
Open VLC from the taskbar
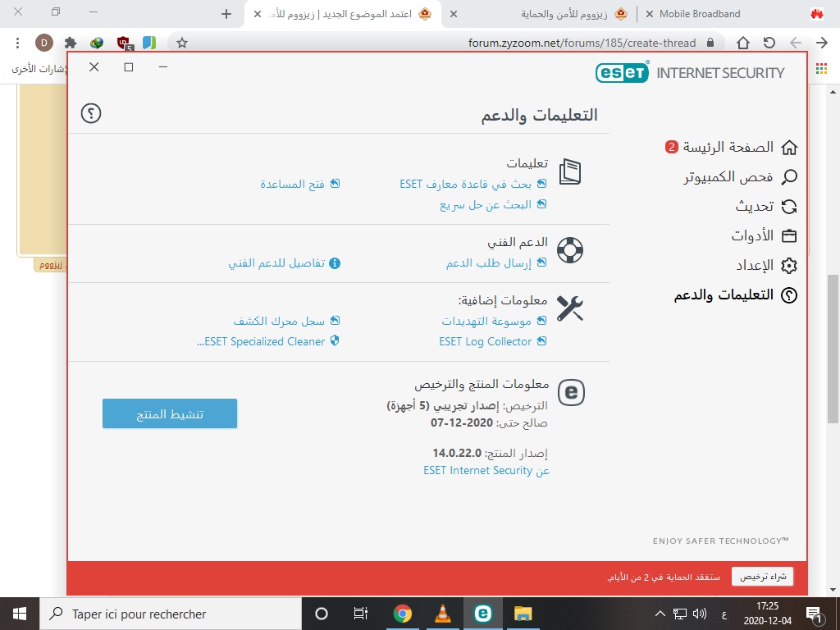coord(442,614)
